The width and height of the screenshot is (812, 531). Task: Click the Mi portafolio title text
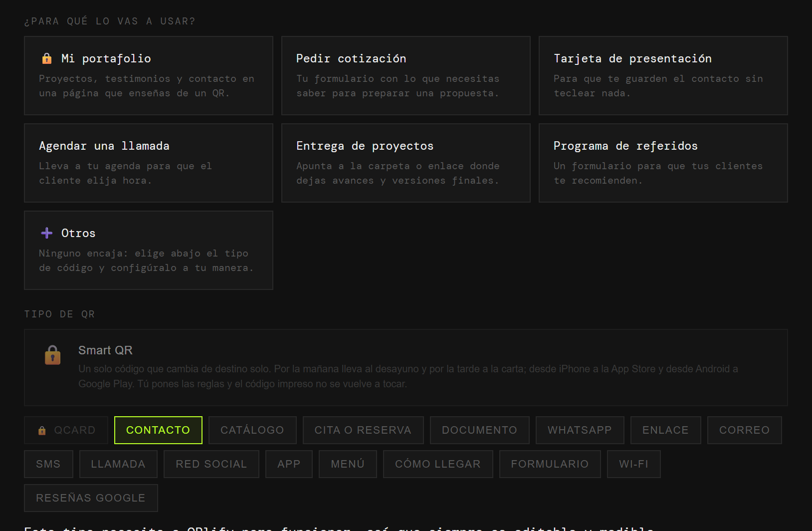pos(106,58)
